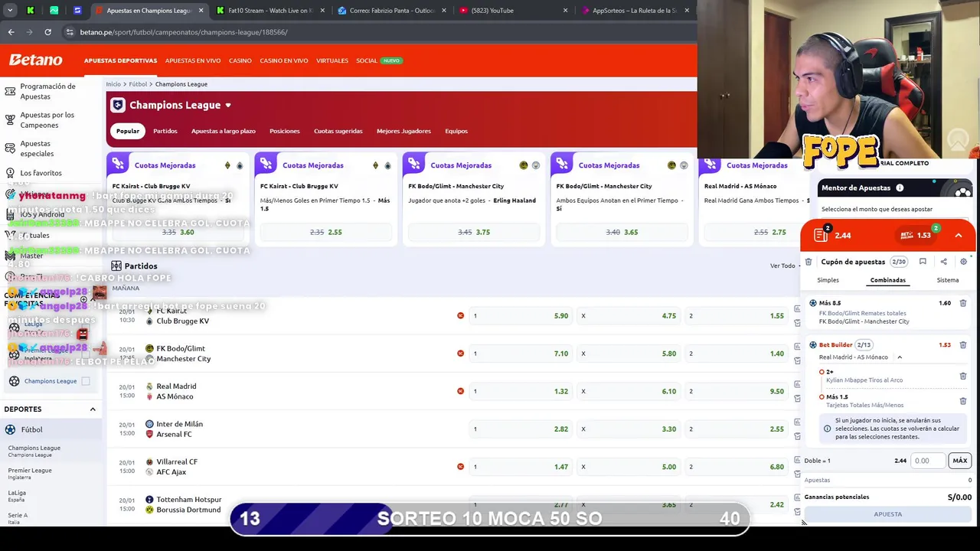Click red stream icon on Villarreal row
Screen dimensions: 980x551
pos(460,467)
